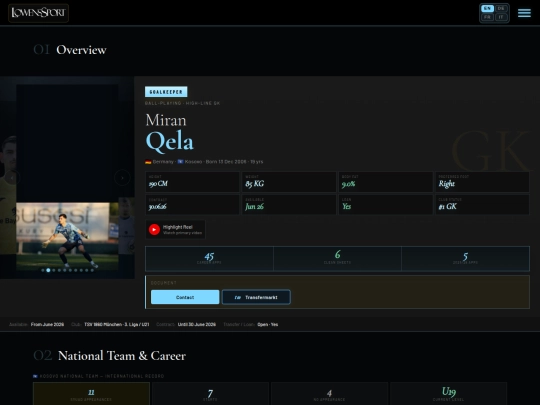Image resolution: width=540 pixels, height=405 pixels.
Task: Click the Goalkeeper position badge
Action: tap(166, 92)
